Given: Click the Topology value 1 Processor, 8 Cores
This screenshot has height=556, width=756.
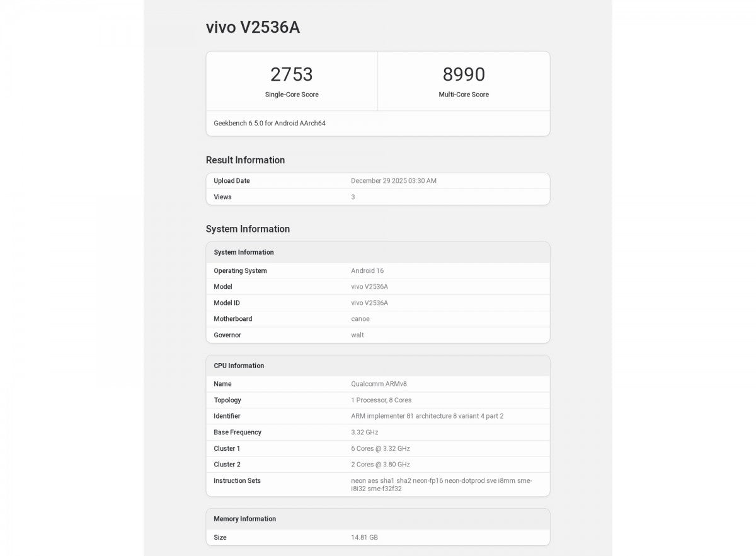Looking at the screenshot, I should [x=381, y=400].
